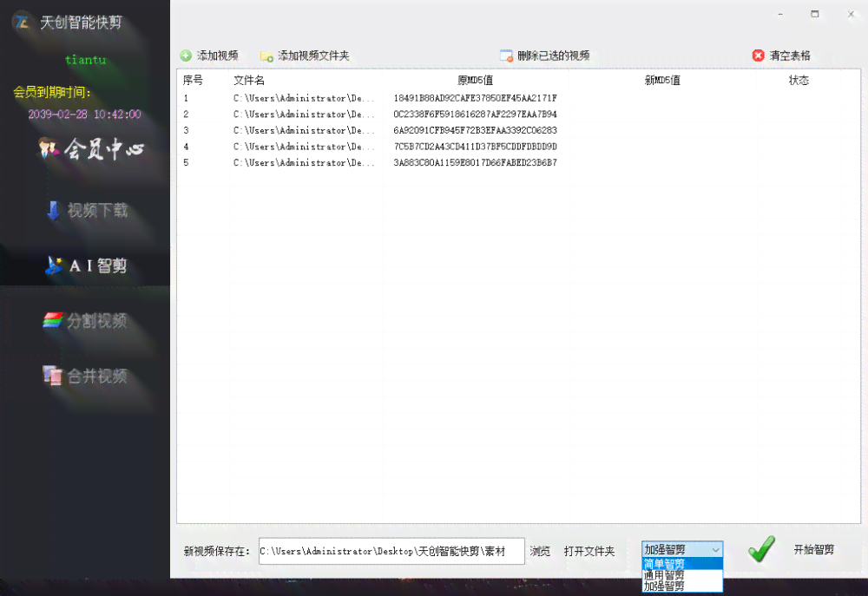Click 删除已选的视频 label
Viewport: 868px width, 596px height.
click(x=554, y=56)
